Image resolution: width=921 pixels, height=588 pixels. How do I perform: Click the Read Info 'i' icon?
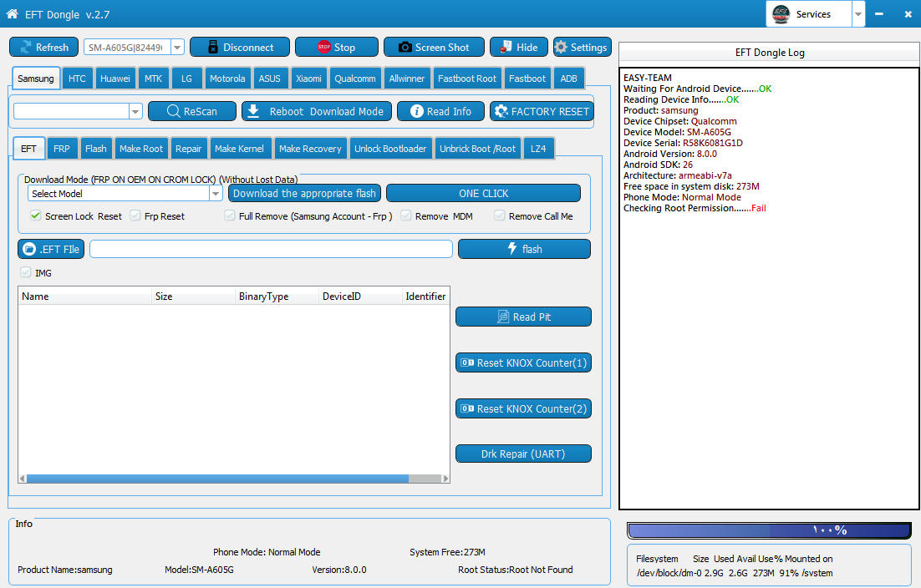point(416,111)
